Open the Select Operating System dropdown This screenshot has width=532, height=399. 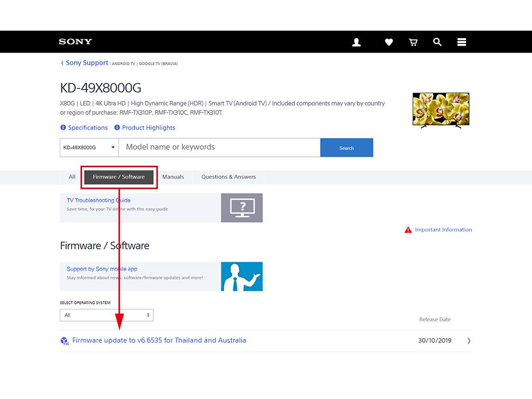click(x=107, y=315)
